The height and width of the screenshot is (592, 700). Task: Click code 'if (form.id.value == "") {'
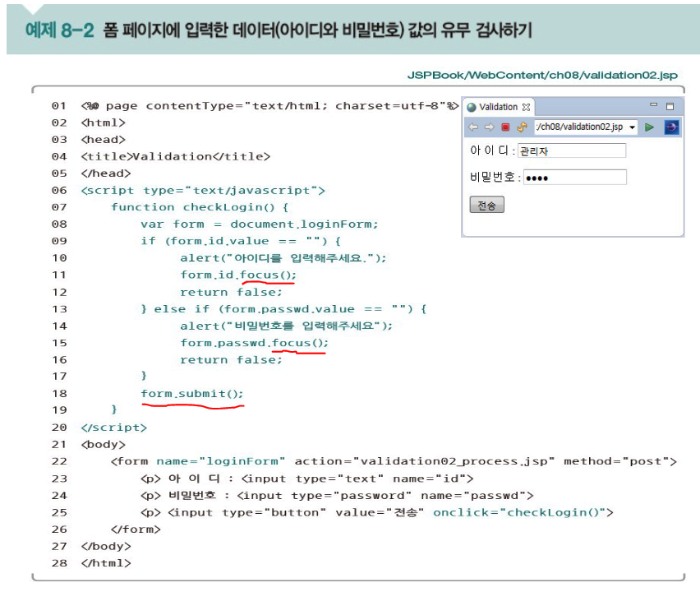241,241
